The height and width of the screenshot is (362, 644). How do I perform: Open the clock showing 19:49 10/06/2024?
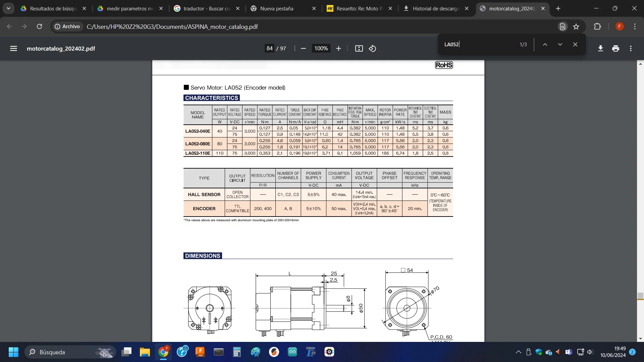pyautogui.click(x=613, y=352)
